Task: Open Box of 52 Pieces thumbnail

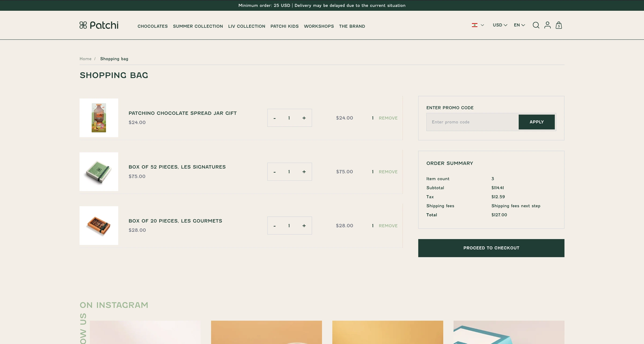Action: click(99, 172)
